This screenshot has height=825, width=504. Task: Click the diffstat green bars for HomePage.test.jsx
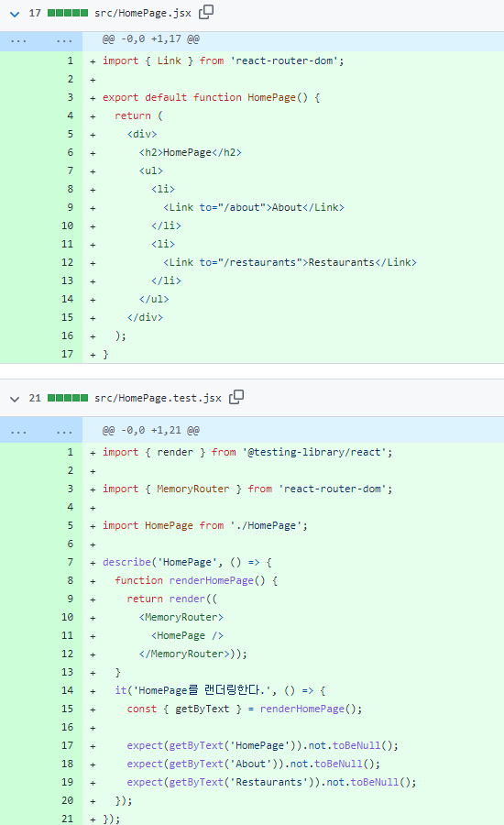point(68,399)
